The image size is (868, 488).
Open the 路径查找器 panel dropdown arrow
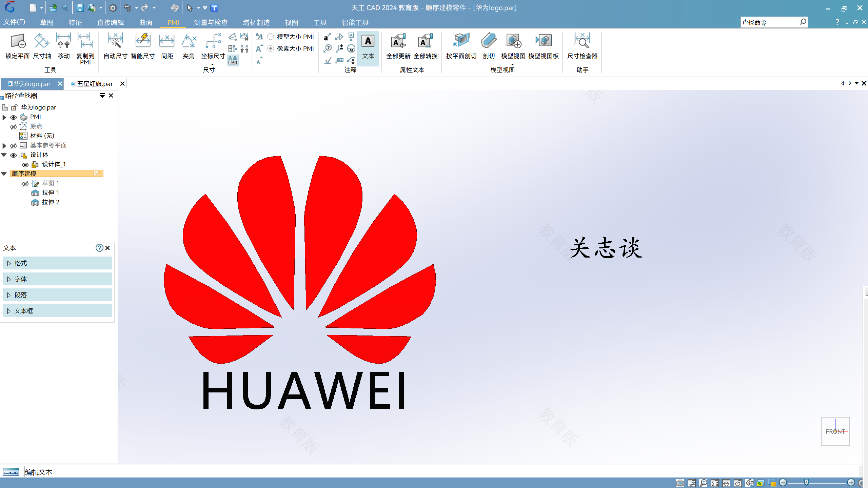102,96
